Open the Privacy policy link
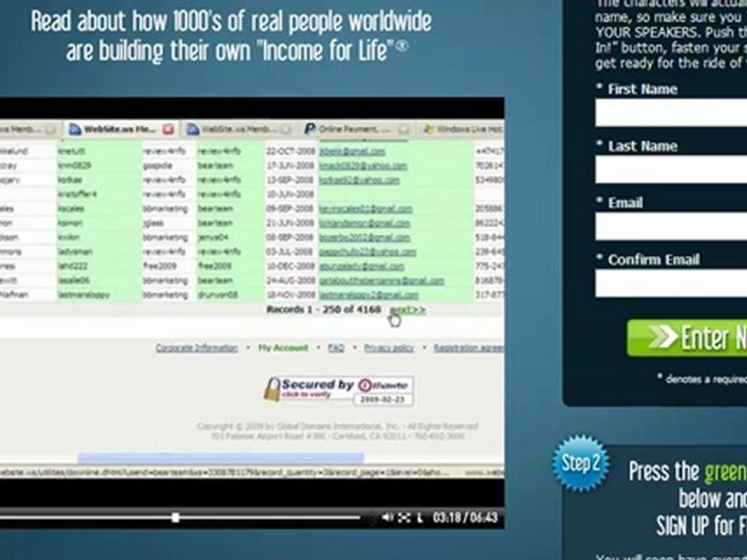This screenshot has width=747, height=560. (389, 348)
